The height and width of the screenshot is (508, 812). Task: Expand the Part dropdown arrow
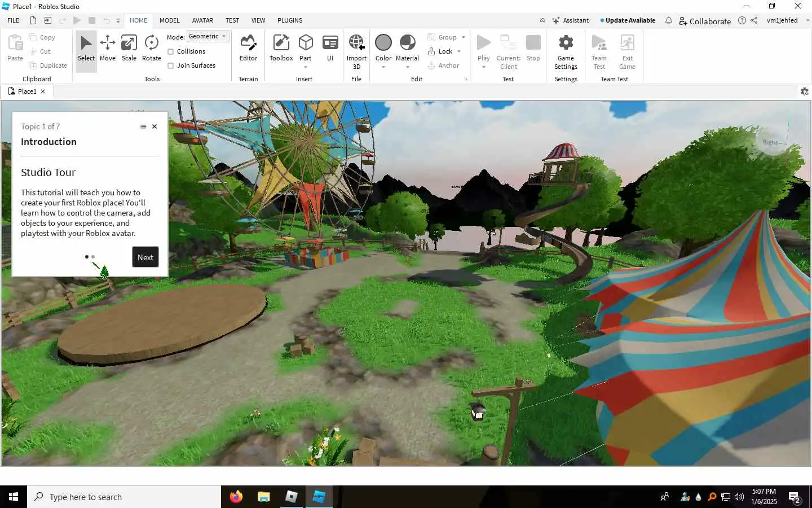tap(306, 67)
